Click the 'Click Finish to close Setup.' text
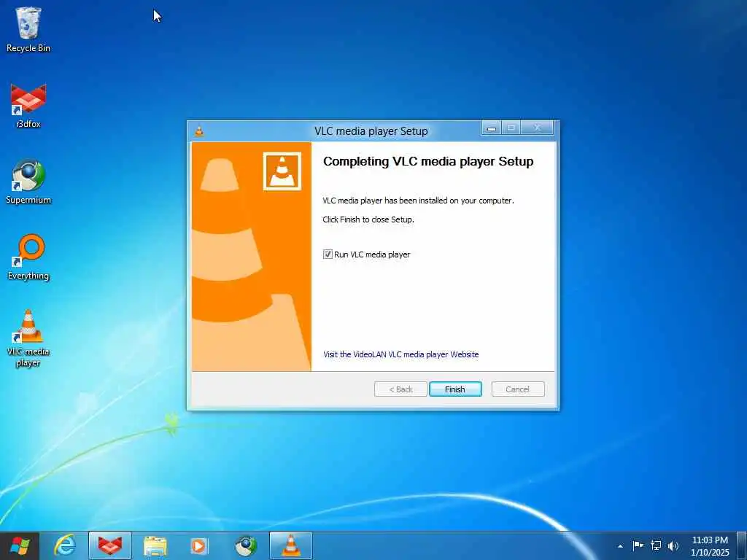The image size is (747, 560). tap(368, 219)
